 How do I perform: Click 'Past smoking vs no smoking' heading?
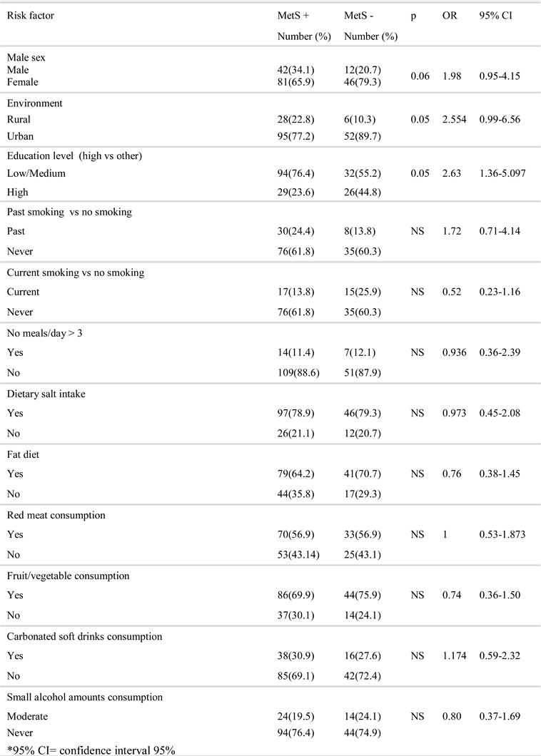coord(69,212)
